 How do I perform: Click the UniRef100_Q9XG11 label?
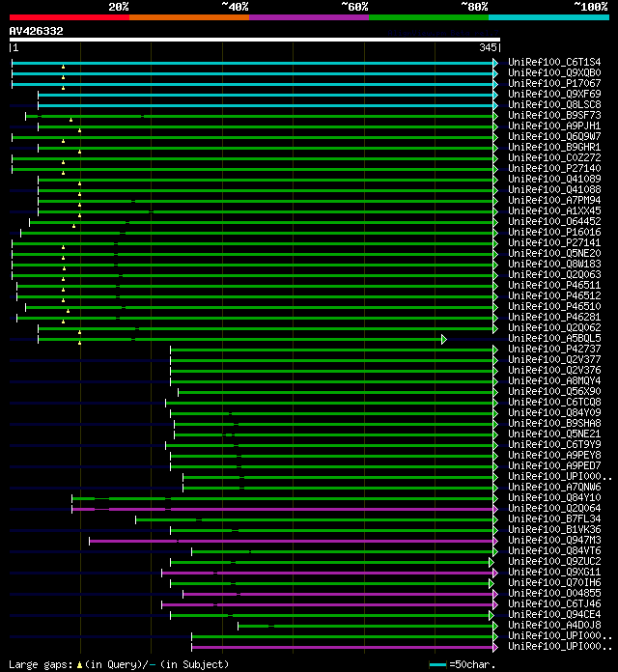(x=554, y=572)
